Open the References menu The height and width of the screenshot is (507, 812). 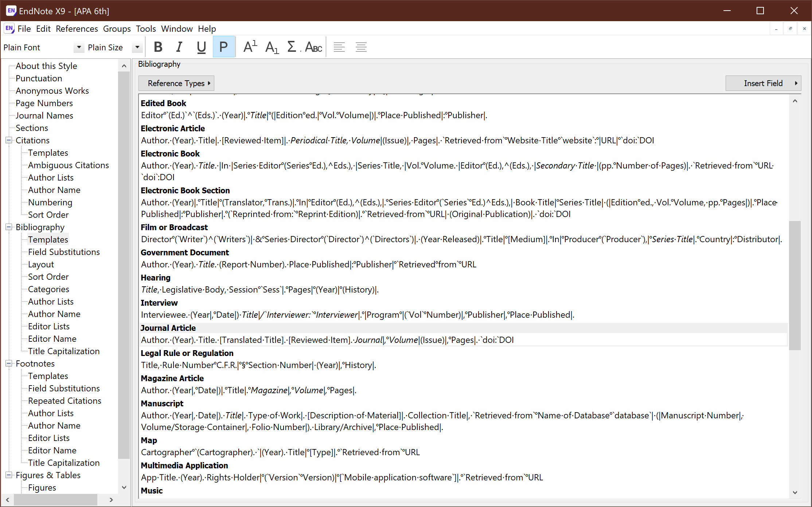77,28
